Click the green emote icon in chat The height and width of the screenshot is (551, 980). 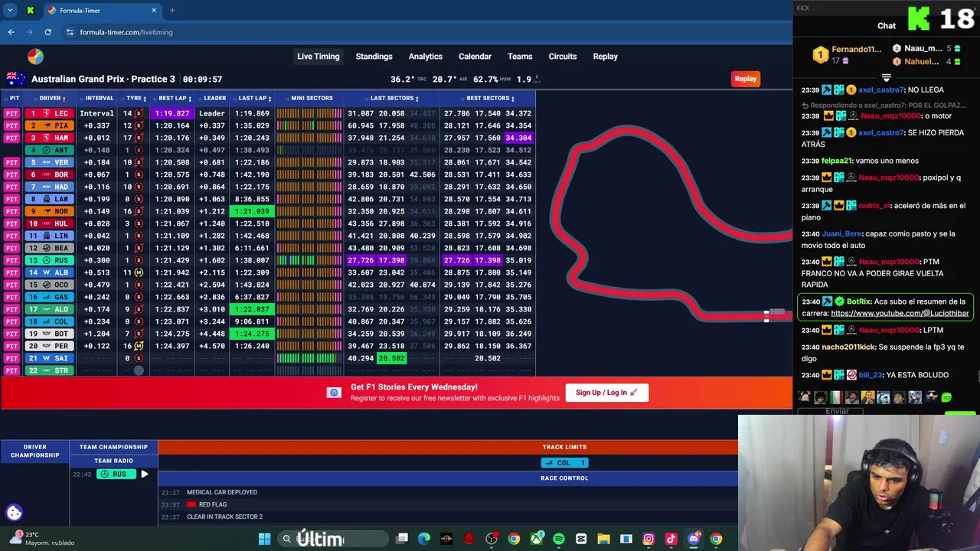pyautogui.click(x=946, y=397)
